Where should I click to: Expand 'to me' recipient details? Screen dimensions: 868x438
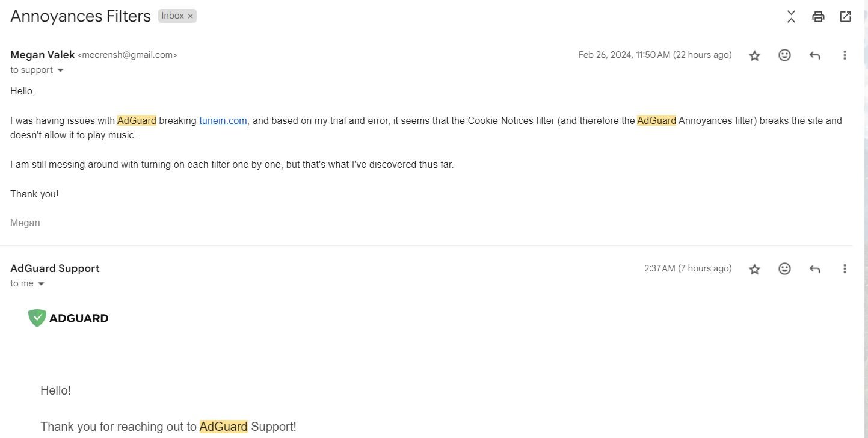coord(41,284)
